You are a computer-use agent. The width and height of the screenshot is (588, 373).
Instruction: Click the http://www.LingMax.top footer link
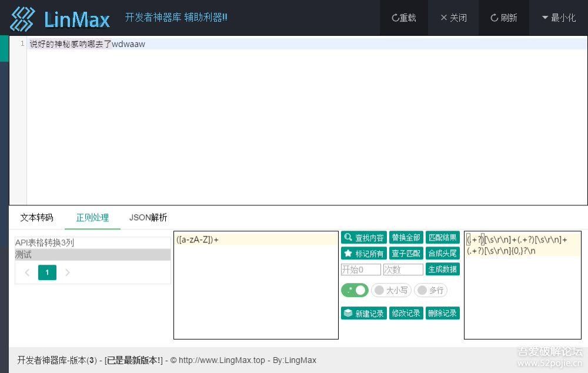point(222,360)
